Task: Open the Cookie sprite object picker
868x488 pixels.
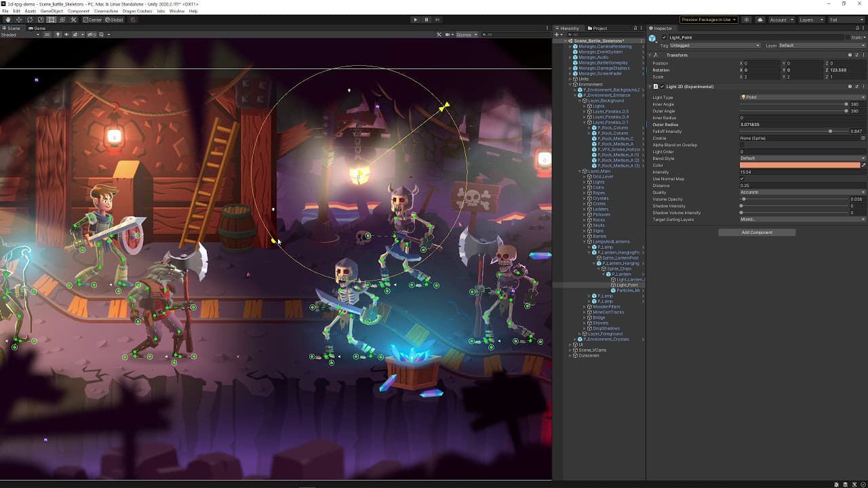Action: click(x=863, y=138)
